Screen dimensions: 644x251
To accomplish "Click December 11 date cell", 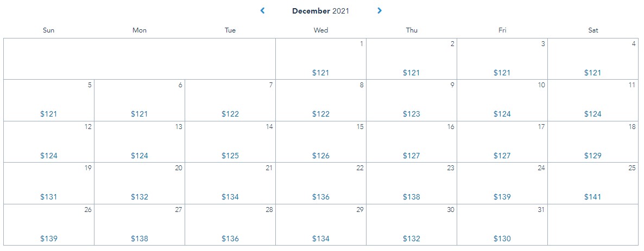I will click(x=593, y=100).
